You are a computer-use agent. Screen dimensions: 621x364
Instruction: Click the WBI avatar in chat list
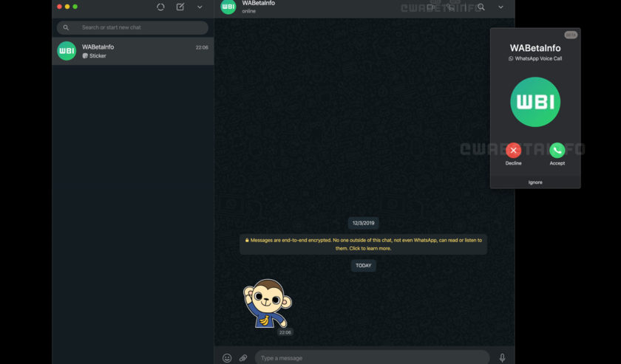pyautogui.click(x=67, y=51)
